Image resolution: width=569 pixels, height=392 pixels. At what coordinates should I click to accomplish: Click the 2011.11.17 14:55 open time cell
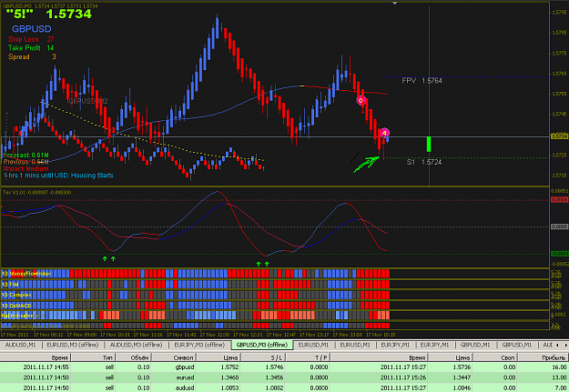tap(46, 367)
